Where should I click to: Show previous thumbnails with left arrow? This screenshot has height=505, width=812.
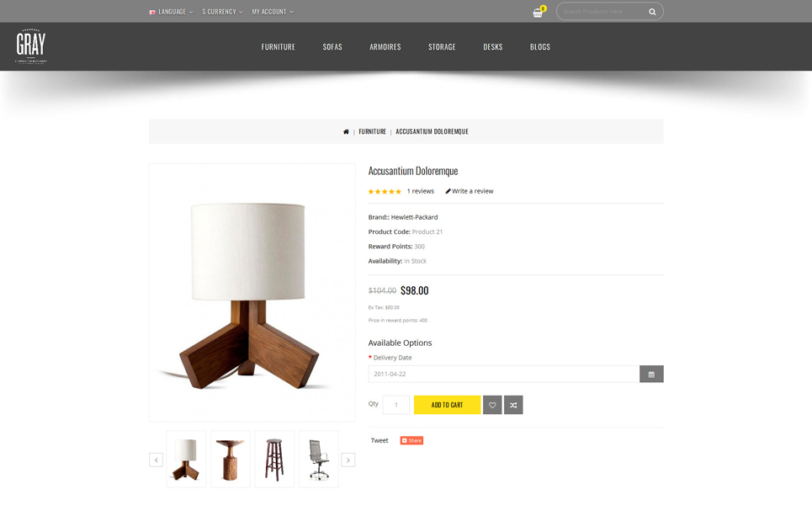pos(156,460)
